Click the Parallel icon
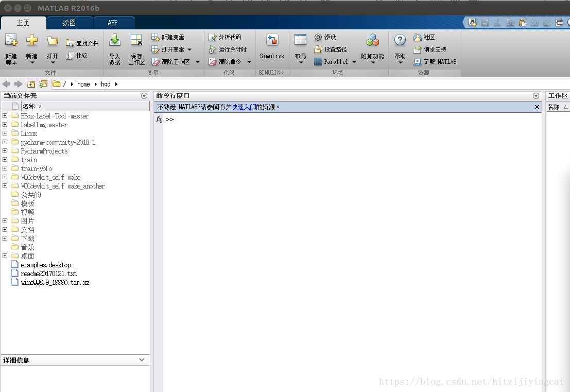Screen dimensions: 570x392 (x=318, y=62)
